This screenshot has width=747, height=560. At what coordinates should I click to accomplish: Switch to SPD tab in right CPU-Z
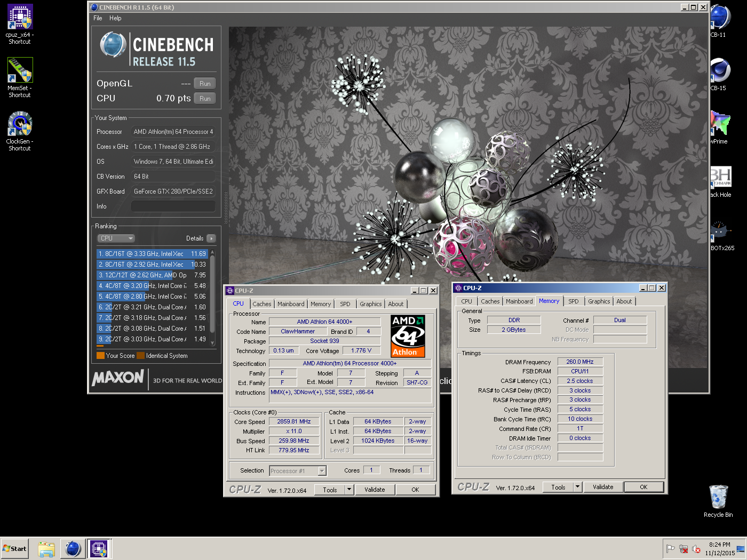[574, 301]
